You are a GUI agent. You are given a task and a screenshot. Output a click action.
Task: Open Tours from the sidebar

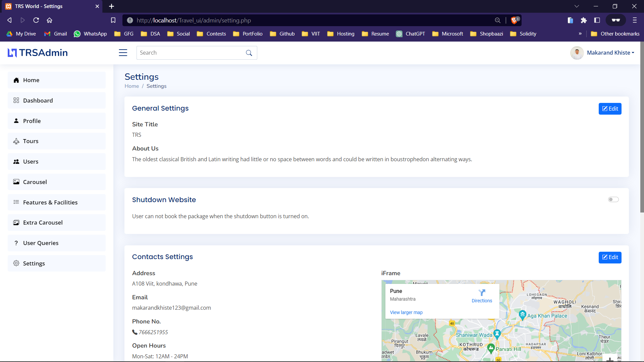[56, 141]
